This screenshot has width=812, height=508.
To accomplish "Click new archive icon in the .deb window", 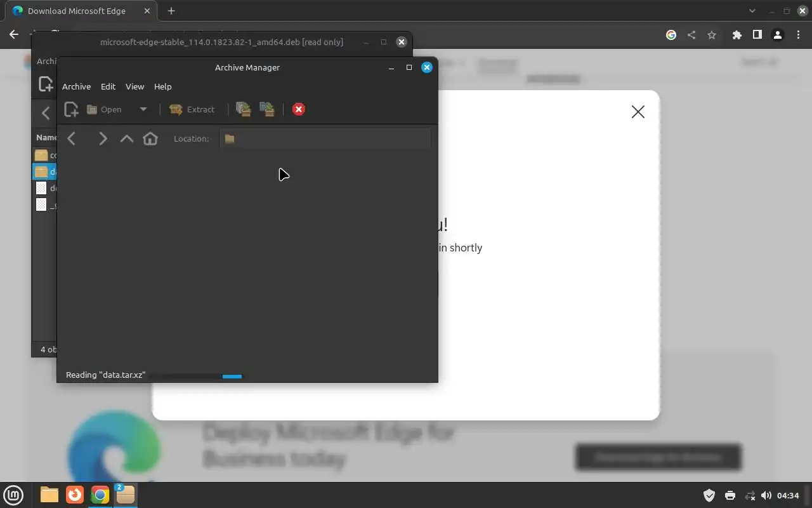I will tap(46, 84).
